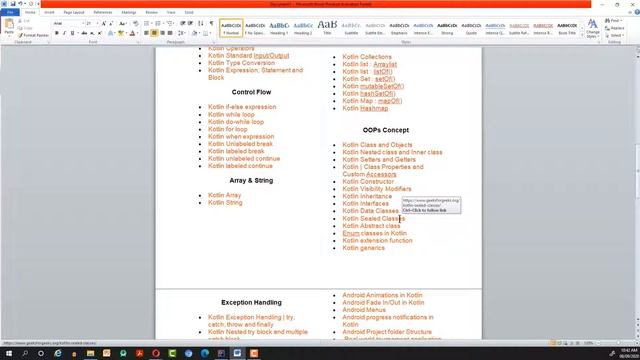
Task: Click the Grow Font icon
Action: (104, 24)
